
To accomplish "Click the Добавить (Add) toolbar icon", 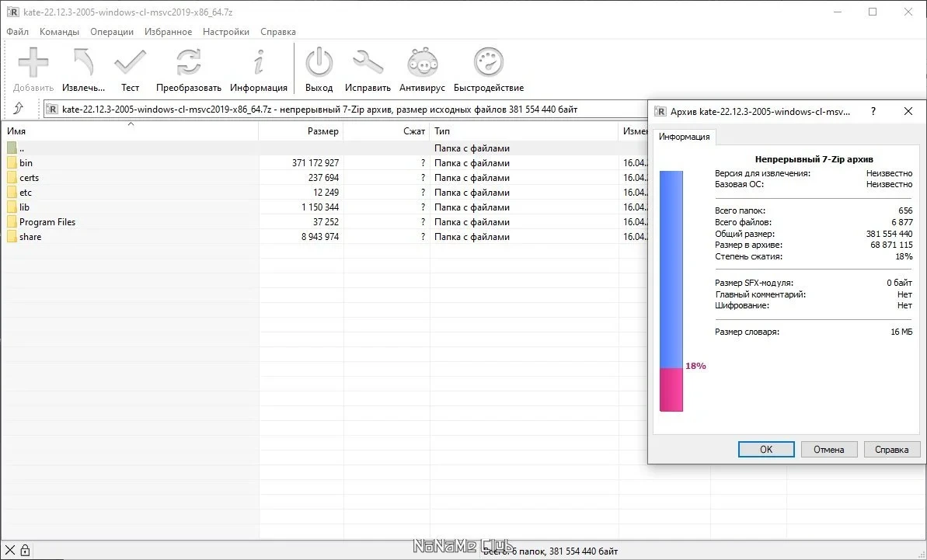I will pyautogui.click(x=33, y=62).
